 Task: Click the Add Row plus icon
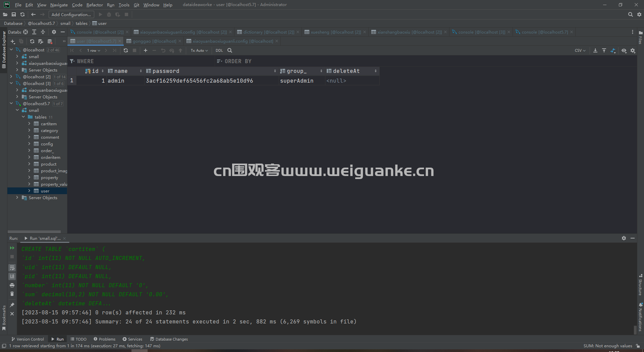[146, 50]
